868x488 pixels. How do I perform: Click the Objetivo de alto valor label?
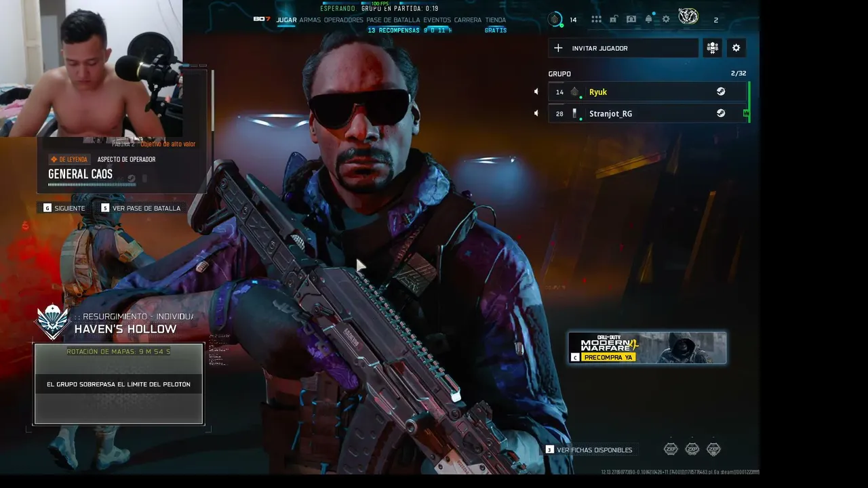(x=168, y=144)
